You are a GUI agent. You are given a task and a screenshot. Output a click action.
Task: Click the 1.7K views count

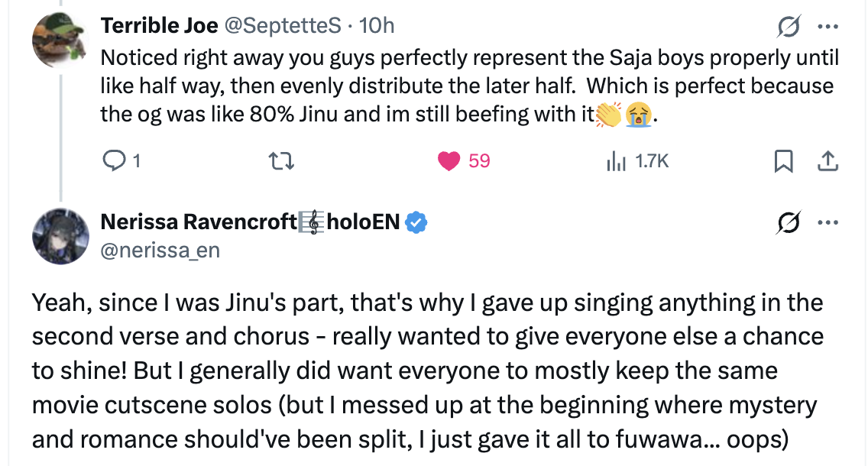click(x=651, y=161)
